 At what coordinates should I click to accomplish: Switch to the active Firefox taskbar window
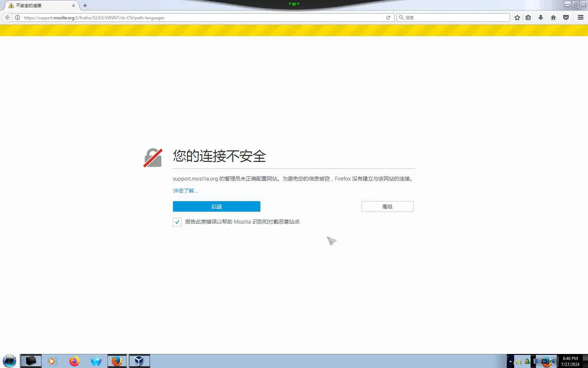(117, 361)
